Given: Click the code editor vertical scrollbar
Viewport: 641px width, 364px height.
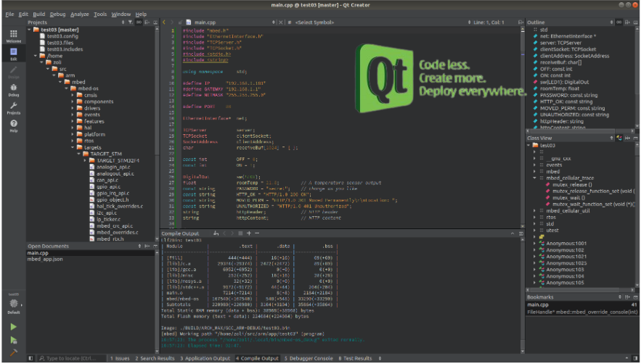Looking at the screenshot, I should pos(523,127).
